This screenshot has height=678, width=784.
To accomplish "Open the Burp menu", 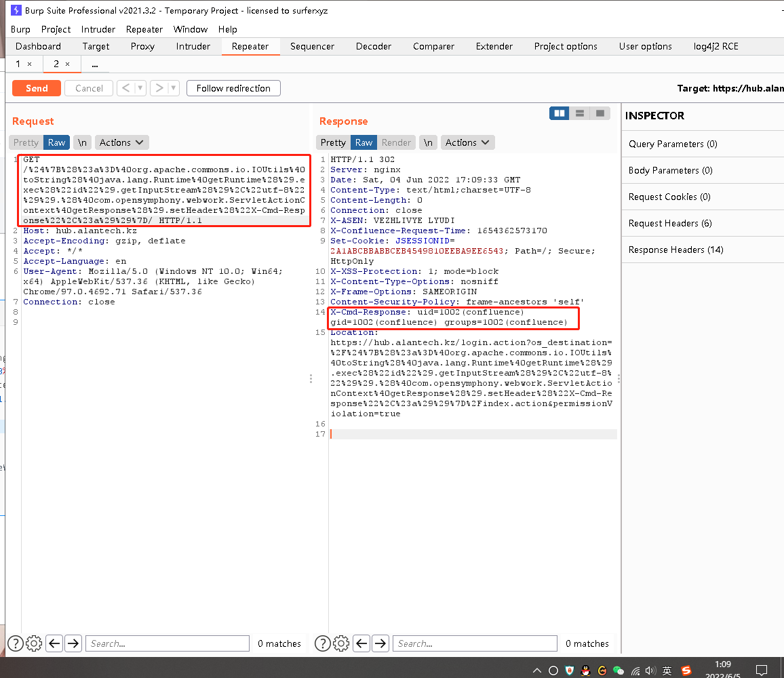I will point(20,30).
